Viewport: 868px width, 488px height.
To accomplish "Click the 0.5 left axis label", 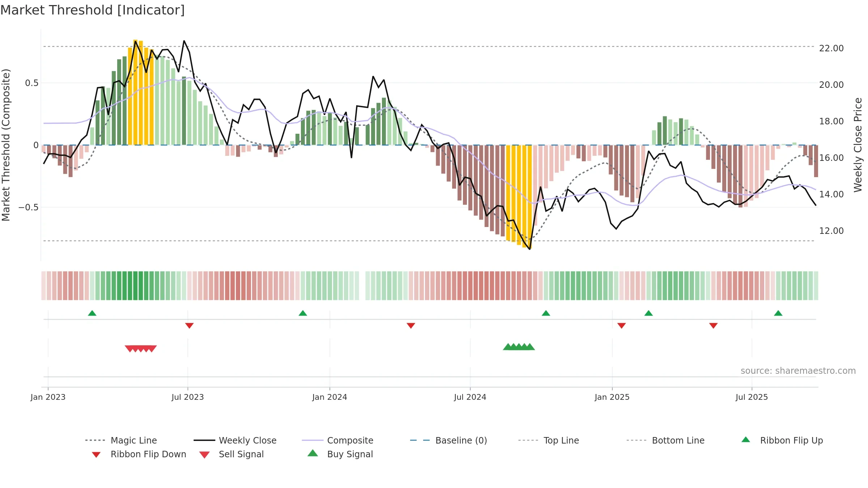I will click(x=32, y=83).
